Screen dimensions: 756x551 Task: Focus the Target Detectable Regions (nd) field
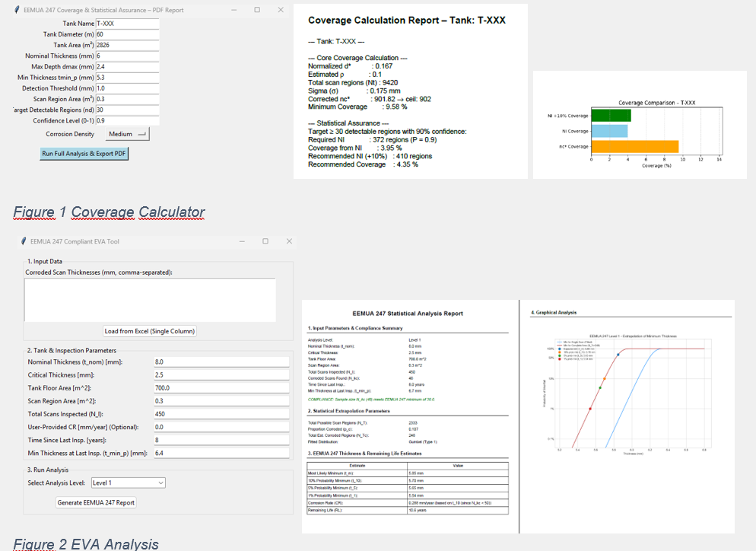pyautogui.click(x=127, y=110)
